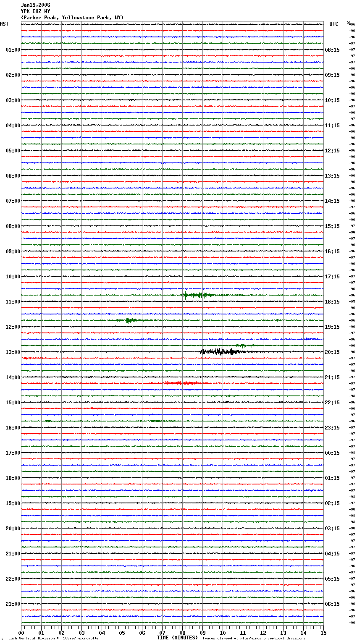
Task: Click minute "08" on the bottom time axis
Action: point(182,633)
